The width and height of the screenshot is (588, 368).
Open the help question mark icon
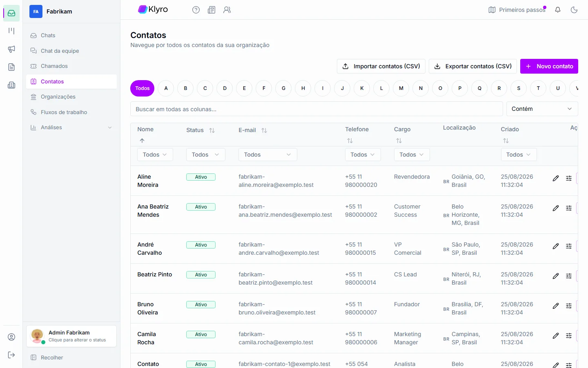click(196, 10)
